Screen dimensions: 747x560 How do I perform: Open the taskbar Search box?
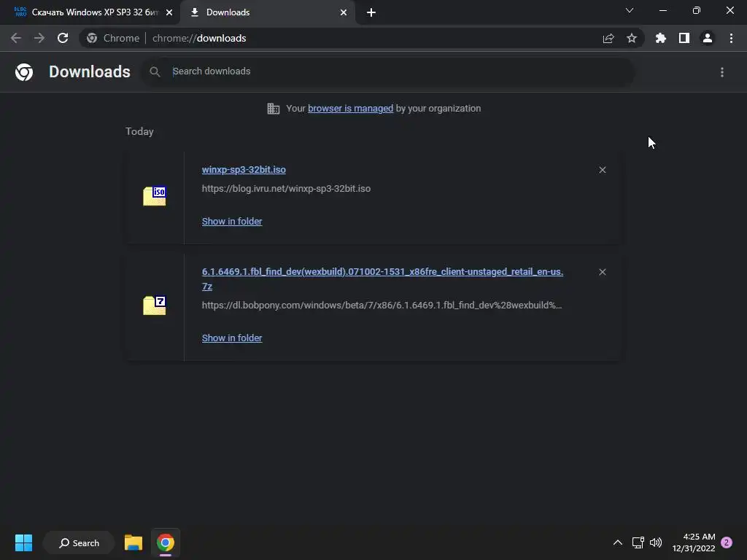[79, 542]
